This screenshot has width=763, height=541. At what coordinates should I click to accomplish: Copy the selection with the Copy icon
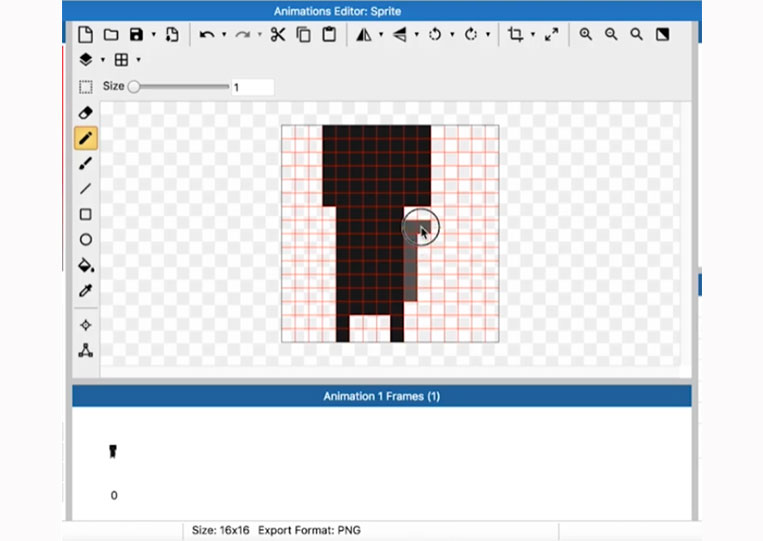coord(304,35)
